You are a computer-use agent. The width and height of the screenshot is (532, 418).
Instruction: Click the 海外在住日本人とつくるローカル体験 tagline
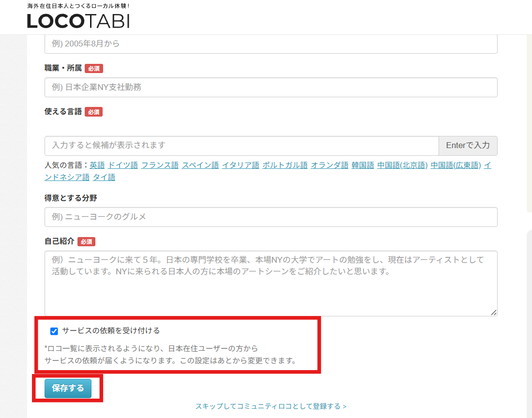(78, 6)
